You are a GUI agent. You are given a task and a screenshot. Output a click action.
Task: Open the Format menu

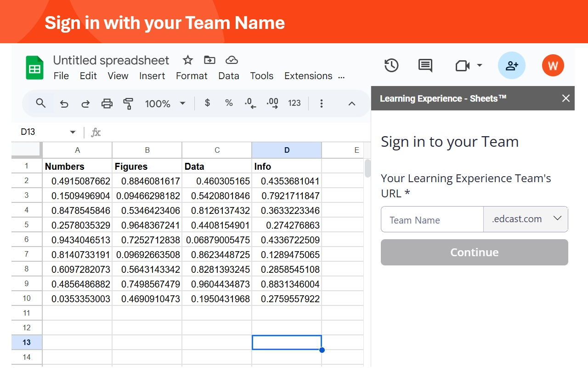(x=192, y=76)
